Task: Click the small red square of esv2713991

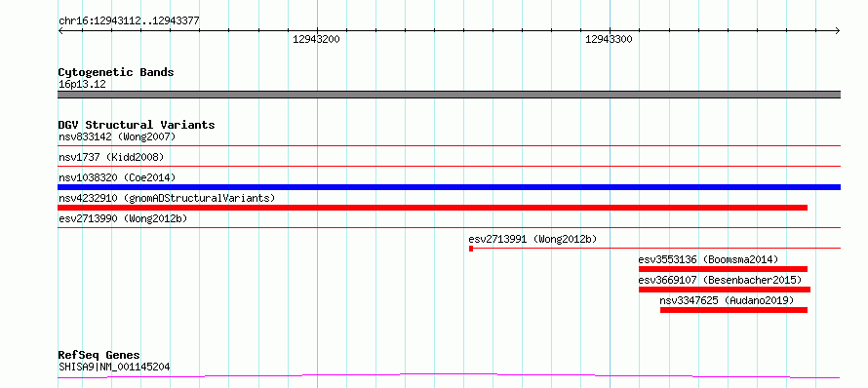Action: [471, 249]
